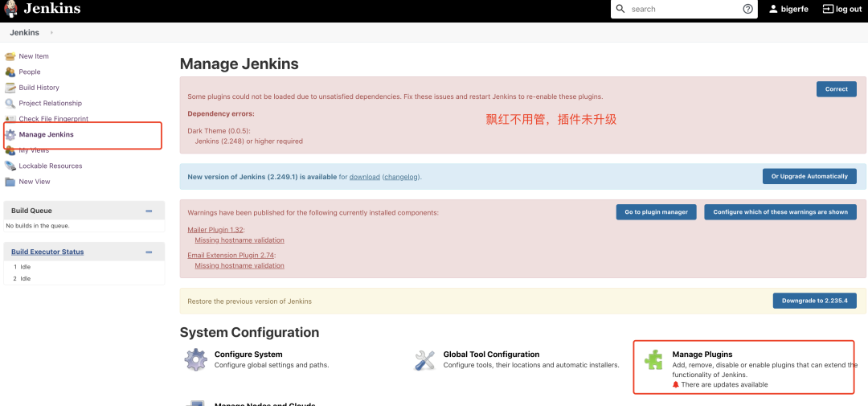Open New View in sidebar
The width and height of the screenshot is (868, 406).
[35, 182]
